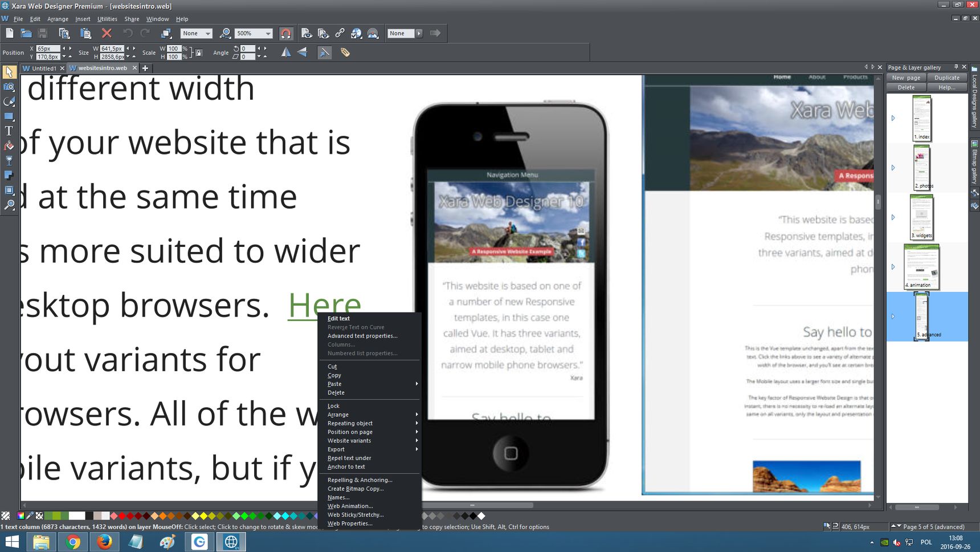Select the Fill bucket tool
Screen dimensions: 980x552
point(9,146)
